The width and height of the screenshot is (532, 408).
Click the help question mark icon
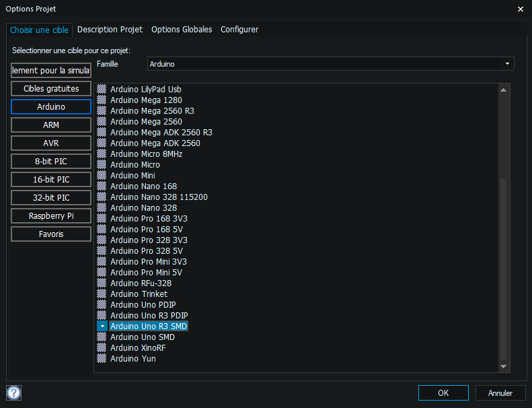[13, 393]
